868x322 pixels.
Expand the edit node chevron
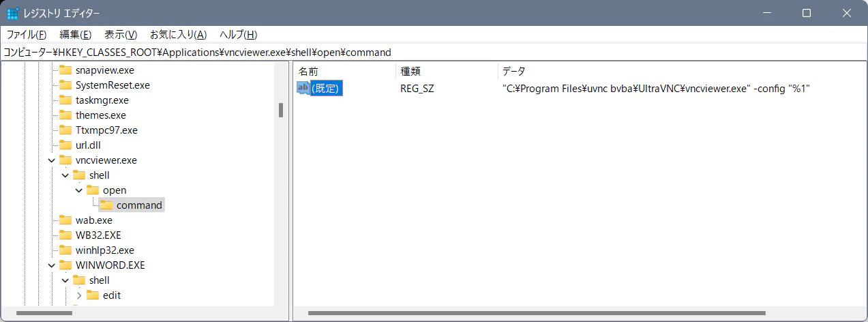[x=79, y=295]
